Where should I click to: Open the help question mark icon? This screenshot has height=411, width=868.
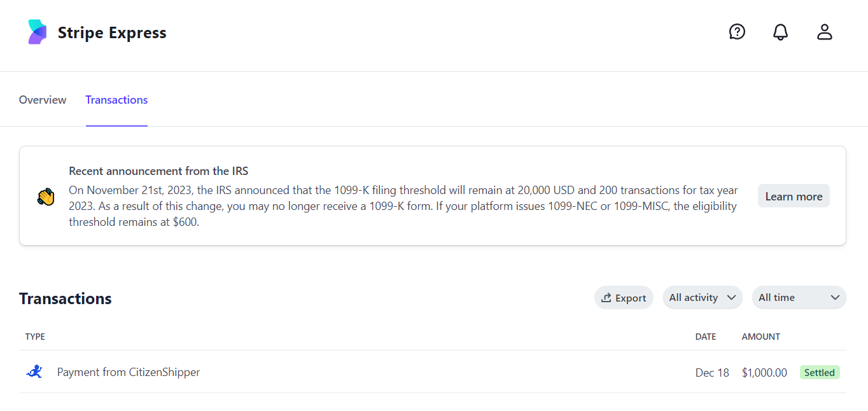tap(737, 32)
